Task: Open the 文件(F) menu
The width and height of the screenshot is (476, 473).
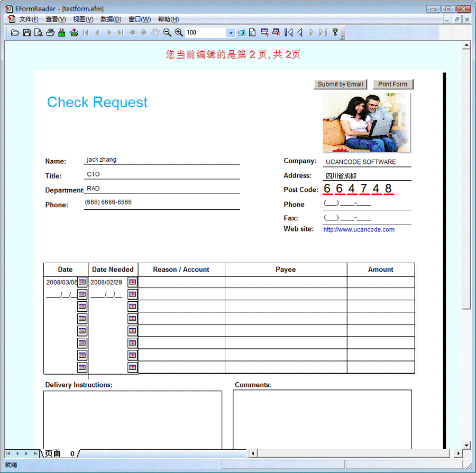Action: tap(29, 19)
